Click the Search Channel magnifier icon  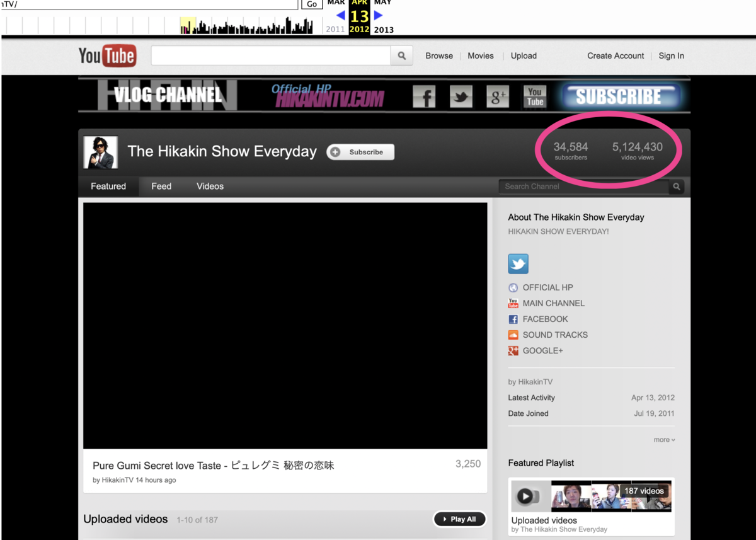click(677, 187)
